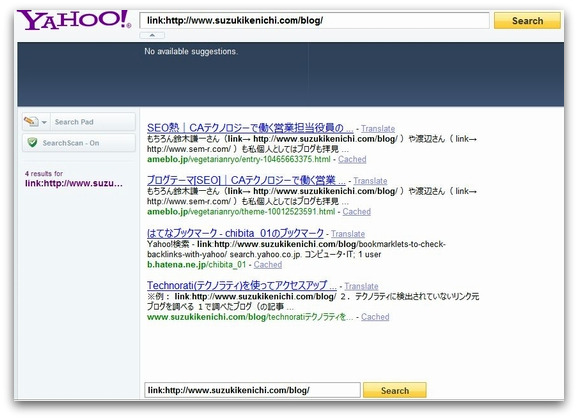The height and width of the screenshot is (419, 578).
Task: Toggle the SearchScan - On button
Action: pyautogui.click(x=79, y=143)
